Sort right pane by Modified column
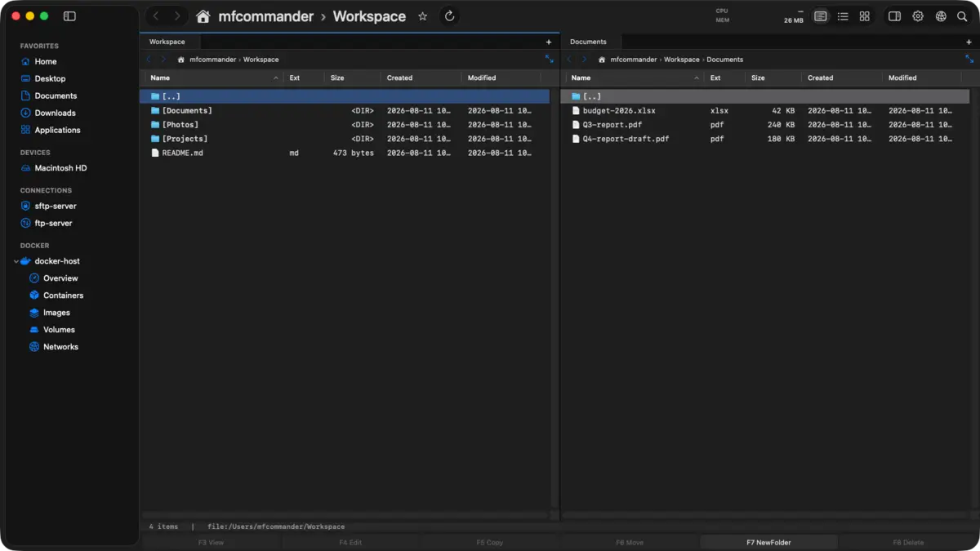Viewport: 980px width, 551px height. (x=921, y=78)
